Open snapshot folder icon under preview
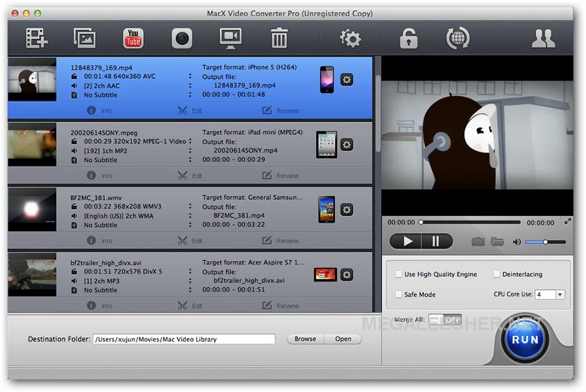Screen dimensions: 586x392 497,241
